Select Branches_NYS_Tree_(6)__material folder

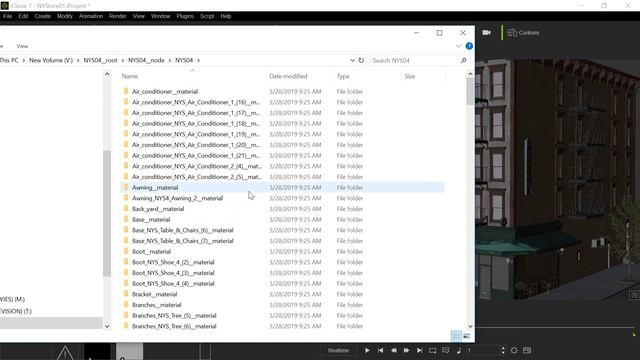point(174,326)
